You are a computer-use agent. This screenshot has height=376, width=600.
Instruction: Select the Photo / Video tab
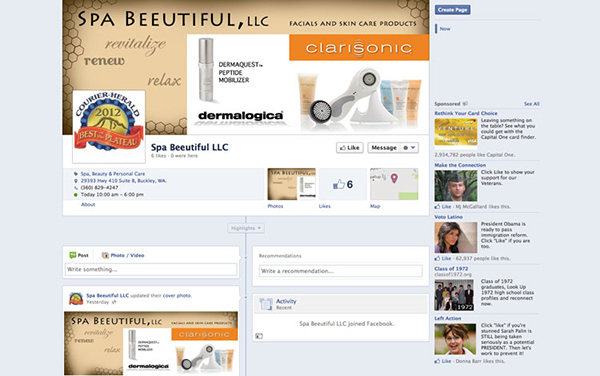[123, 255]
